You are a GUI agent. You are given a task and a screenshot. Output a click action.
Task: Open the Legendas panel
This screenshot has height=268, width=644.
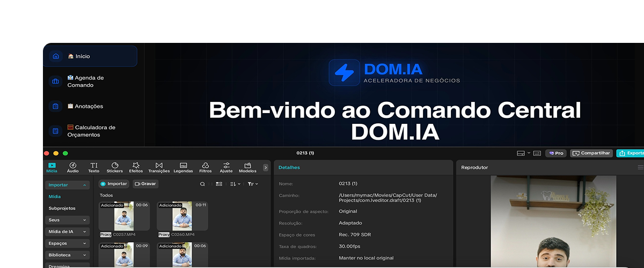point(183,167)
